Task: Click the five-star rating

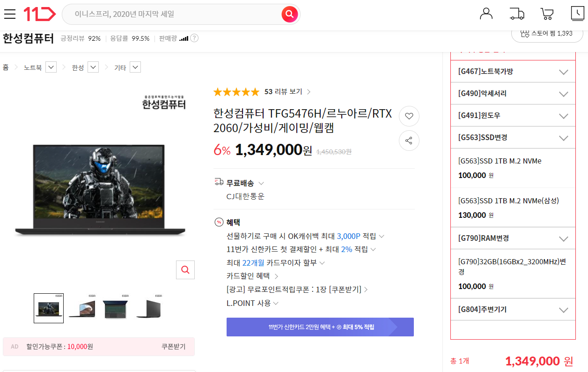Action: 236,92
